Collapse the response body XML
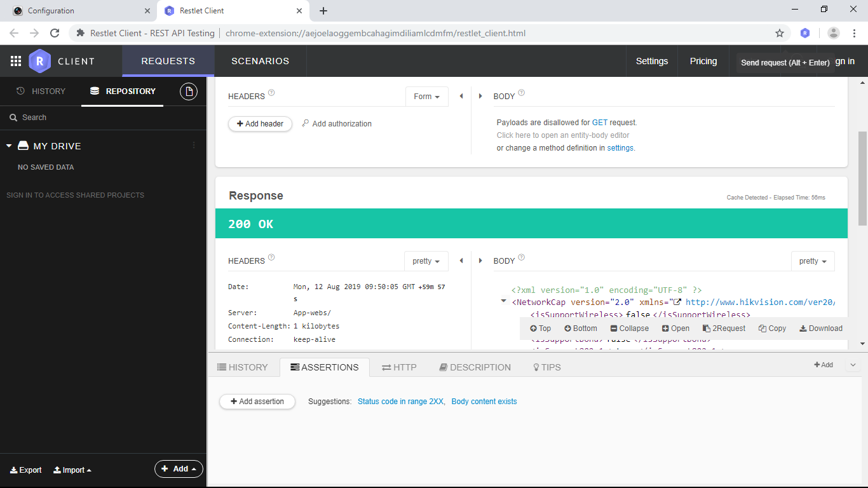The image size is (868, 488). click(629, 329)
